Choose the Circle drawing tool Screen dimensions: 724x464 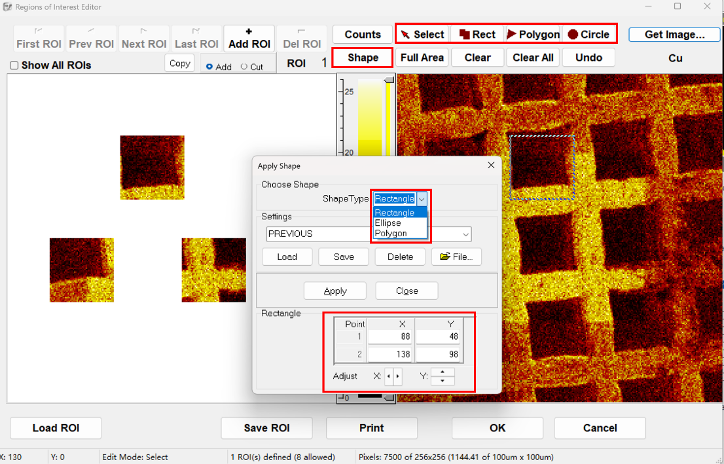click(588, 34)
